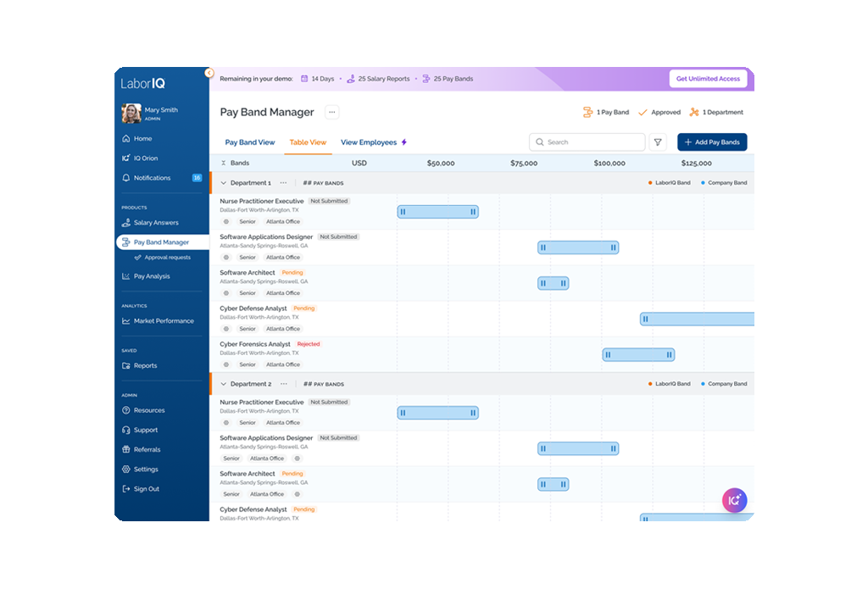The width and height of the screenshot is (868, 606).
Task: Click the filter funnel icon
Action: (x=658, y=142)
